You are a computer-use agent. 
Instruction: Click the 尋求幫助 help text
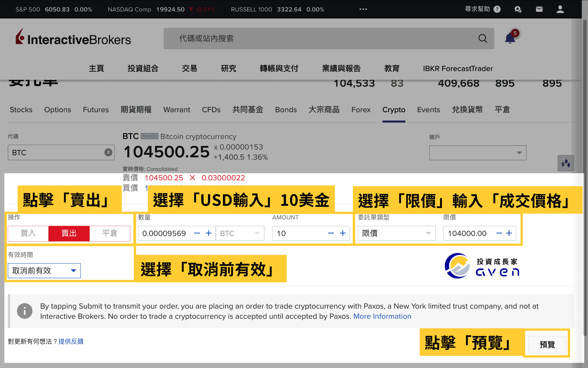pyautogui.click(x=477, y=9)
